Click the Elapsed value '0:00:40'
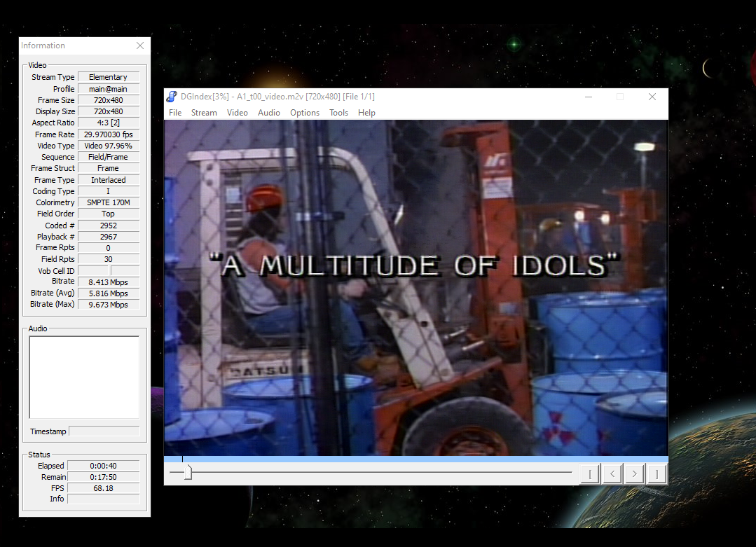756x547 pixels. pyautogui.click(x=104, y=466)
